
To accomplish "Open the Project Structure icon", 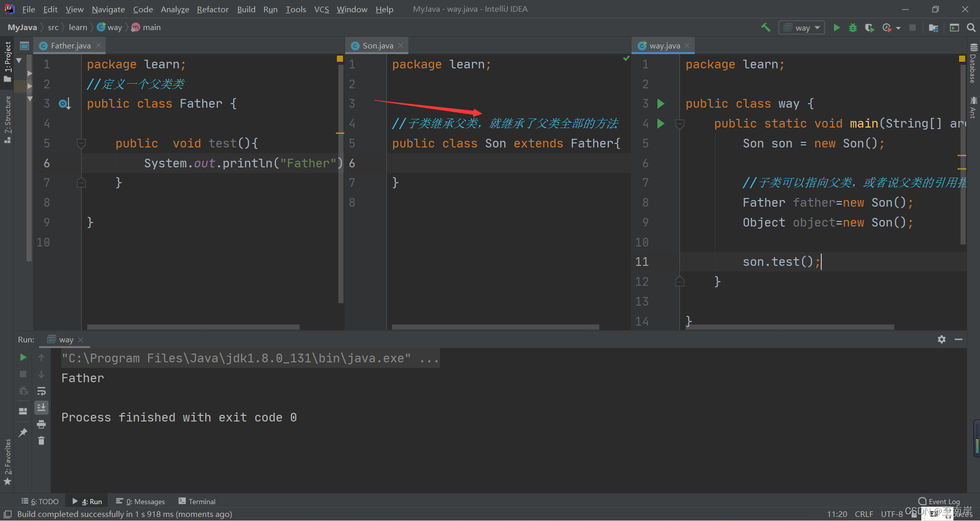I will pyautogui.click(x=934, y=28).
